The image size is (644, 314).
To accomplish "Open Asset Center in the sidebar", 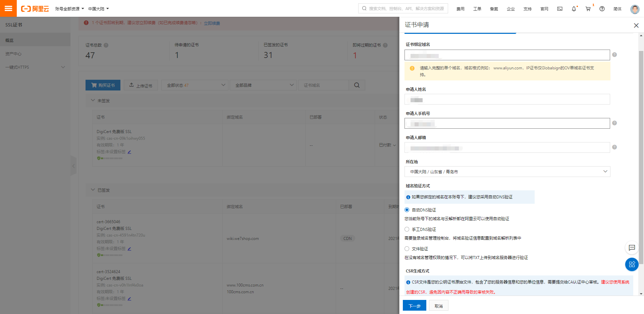I will [35, 54].
